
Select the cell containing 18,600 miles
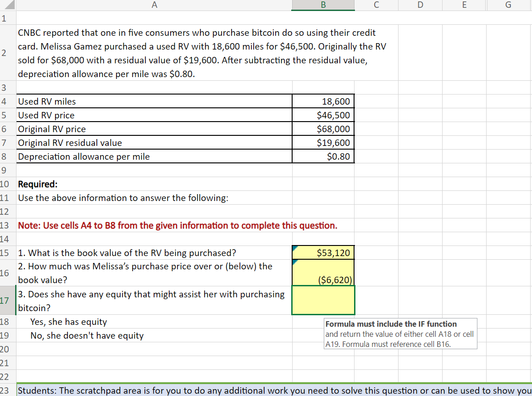323,101
